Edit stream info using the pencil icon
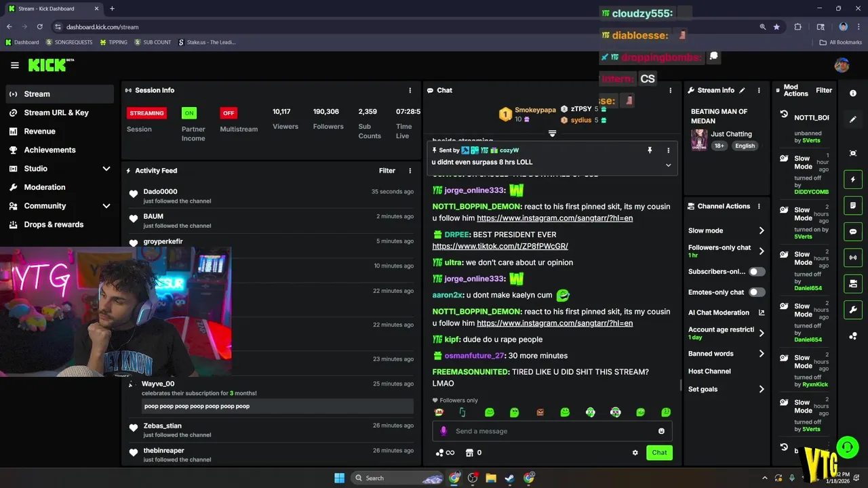 (x=742, y=90)
